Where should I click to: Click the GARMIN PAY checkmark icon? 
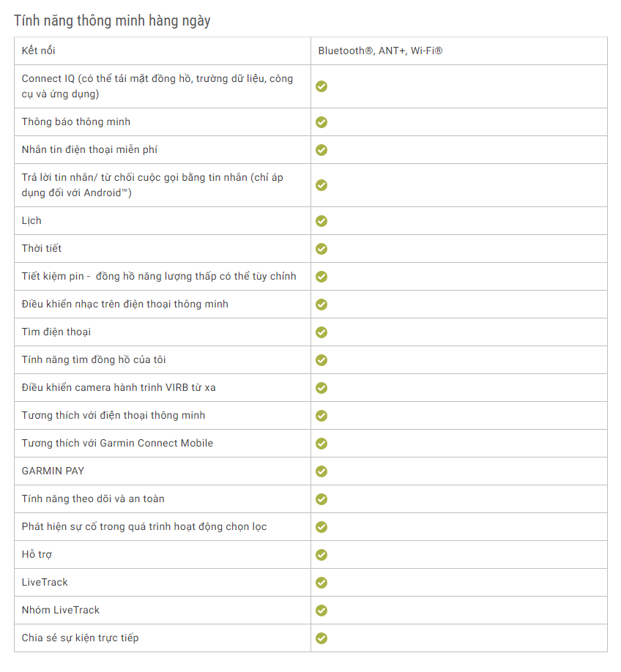pos(321,471)
